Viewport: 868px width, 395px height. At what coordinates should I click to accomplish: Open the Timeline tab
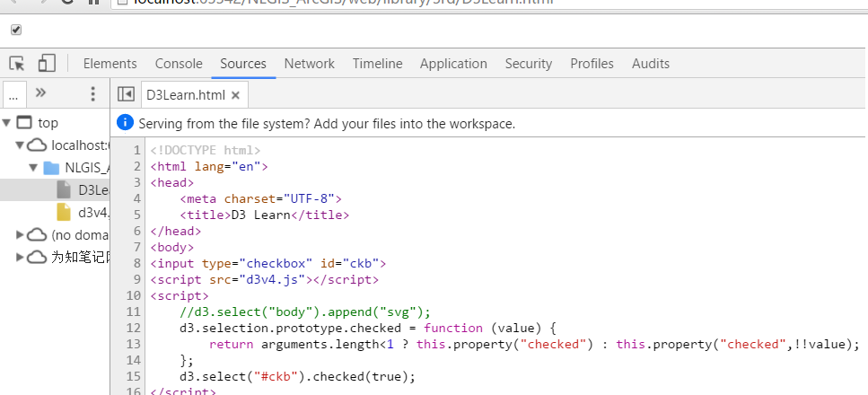pyautogui.click(x=378, y=64)
